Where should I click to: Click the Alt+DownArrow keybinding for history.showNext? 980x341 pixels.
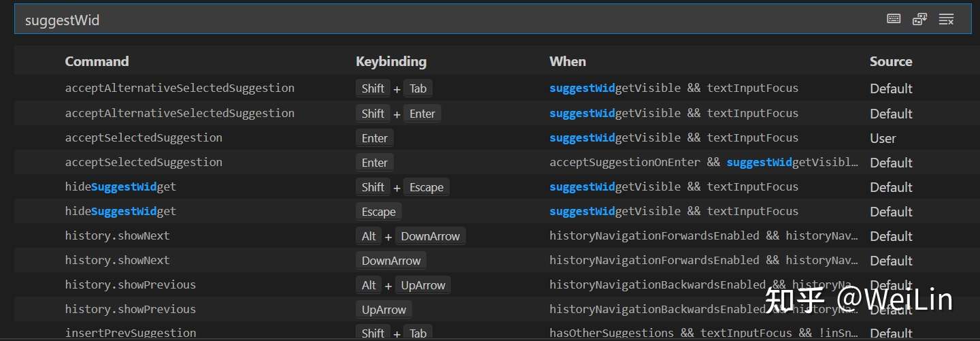click(x=410, y=236)
